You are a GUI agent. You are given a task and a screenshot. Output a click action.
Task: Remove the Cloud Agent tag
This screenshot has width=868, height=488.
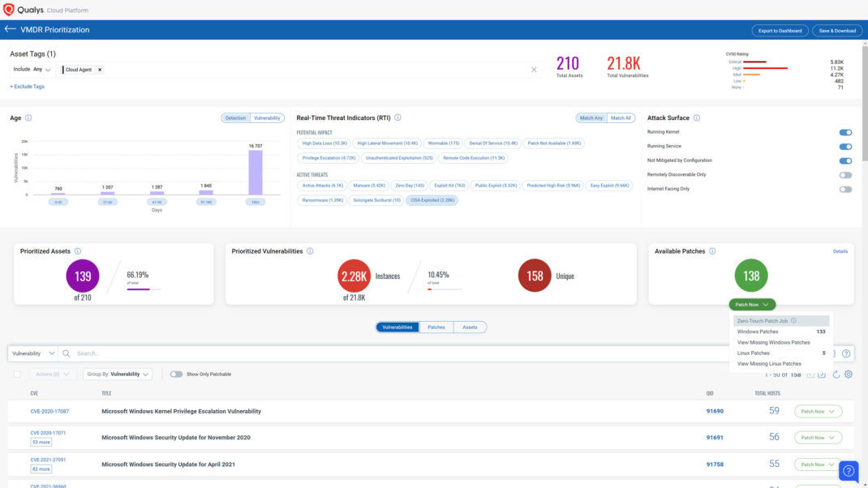tap(100, 70)
